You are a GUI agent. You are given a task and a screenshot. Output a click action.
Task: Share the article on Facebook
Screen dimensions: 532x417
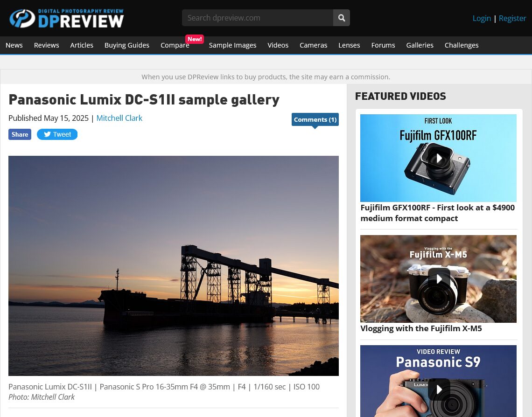(x=20, y=134)
